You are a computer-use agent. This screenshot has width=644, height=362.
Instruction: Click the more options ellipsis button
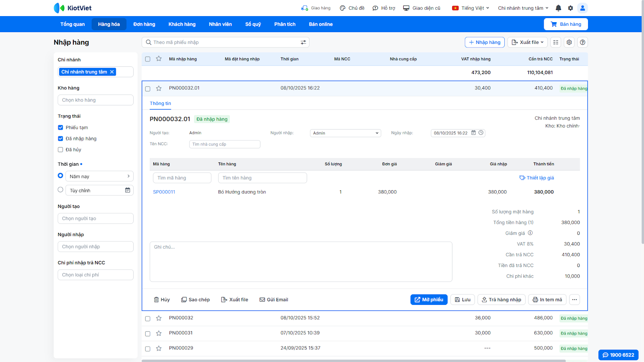tap(574, 300)
